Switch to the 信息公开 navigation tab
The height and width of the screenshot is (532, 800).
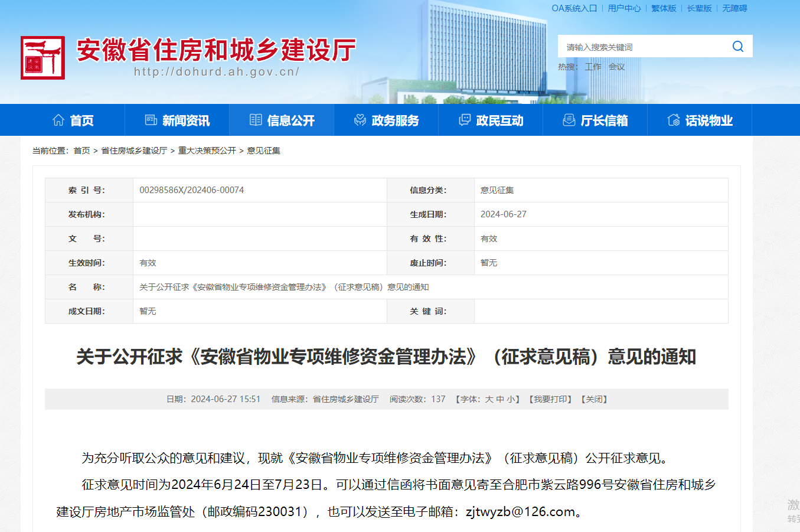[282, 119]
